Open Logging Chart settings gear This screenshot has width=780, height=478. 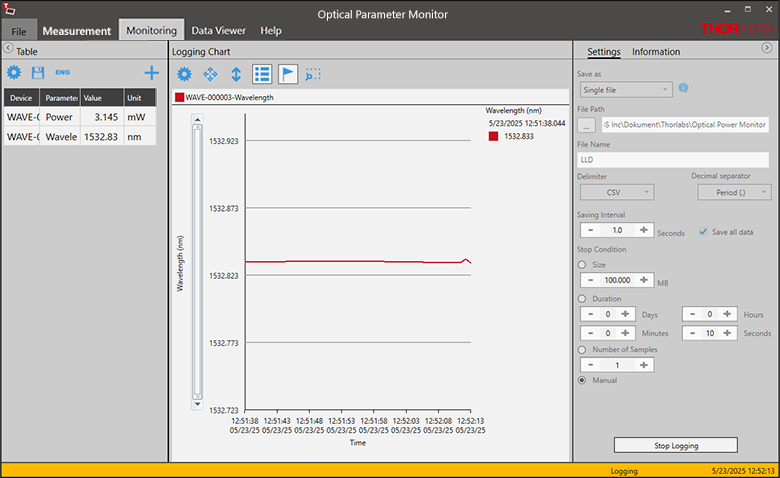pyautogui.click(x=184, y=74)
